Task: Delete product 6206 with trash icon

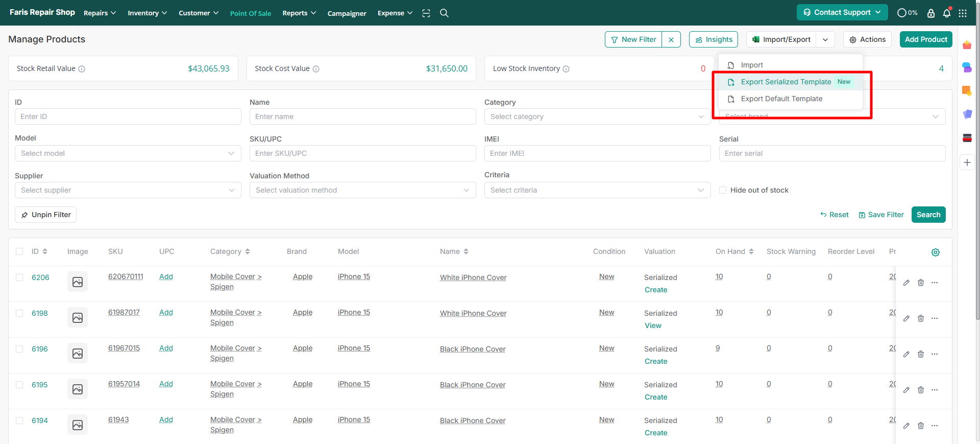Action: coord(921,283)
